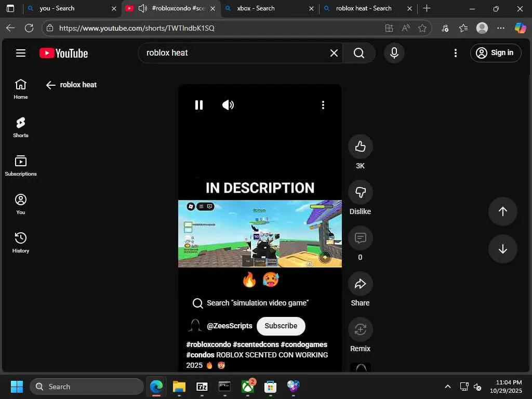Open a new browser tab
Image resolution: width=532 pixels, height=399 pixels.
tap(427, 8)
